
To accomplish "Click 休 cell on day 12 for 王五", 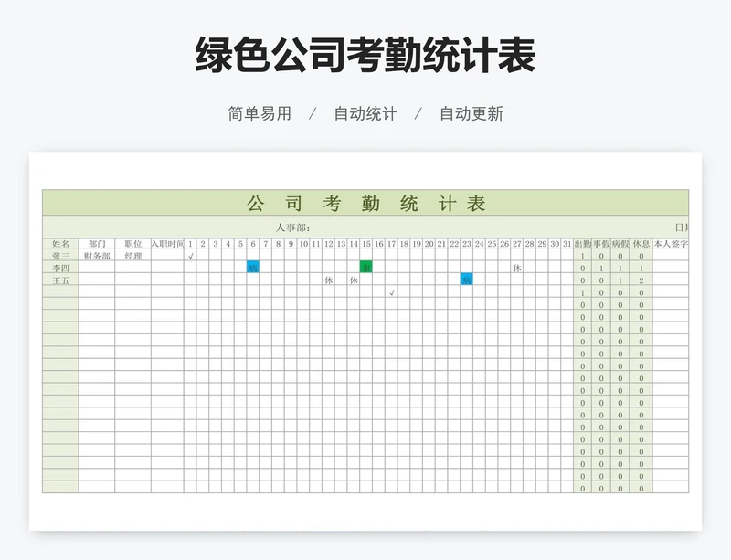I will [x=328, y=280].
